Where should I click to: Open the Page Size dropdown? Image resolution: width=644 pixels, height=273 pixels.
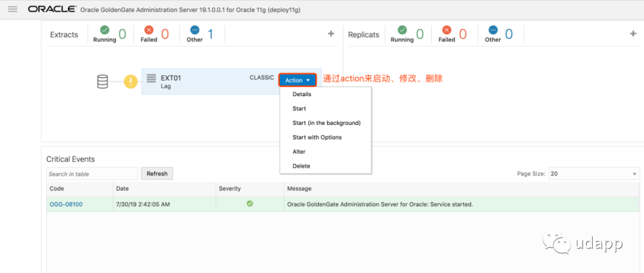point(593,174)
